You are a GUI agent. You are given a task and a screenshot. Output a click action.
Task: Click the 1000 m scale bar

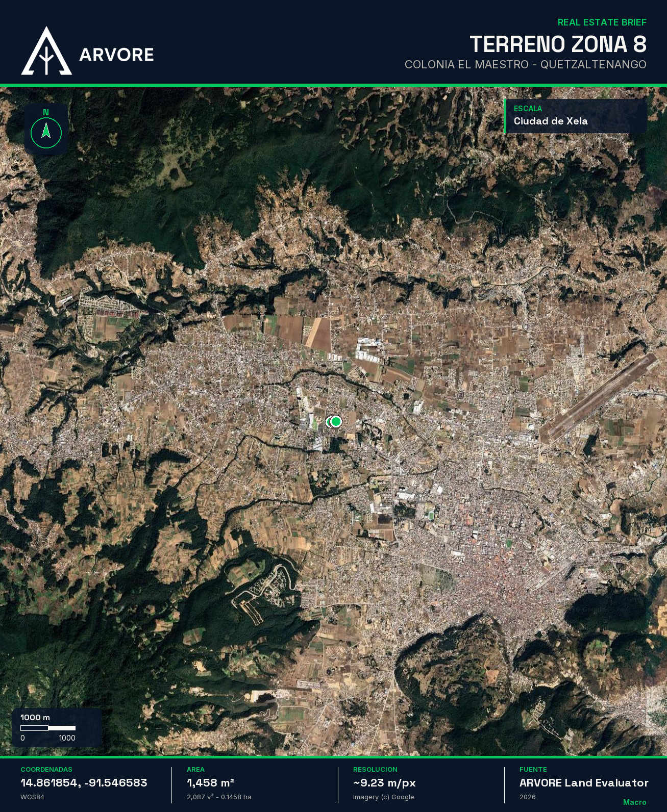click(x=48, y=728)
